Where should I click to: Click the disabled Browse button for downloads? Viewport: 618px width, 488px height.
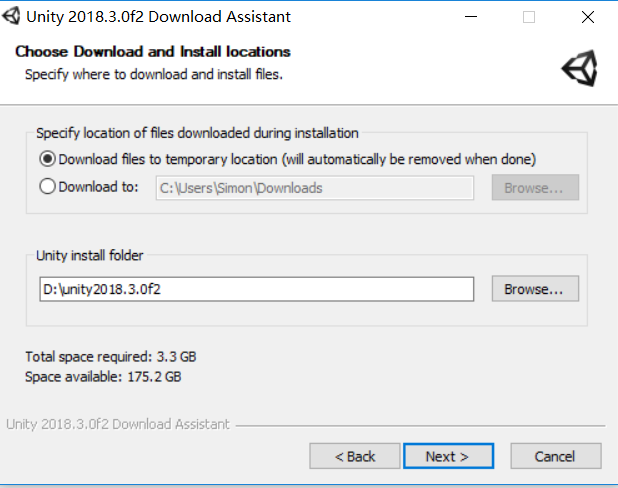point(535,188)
